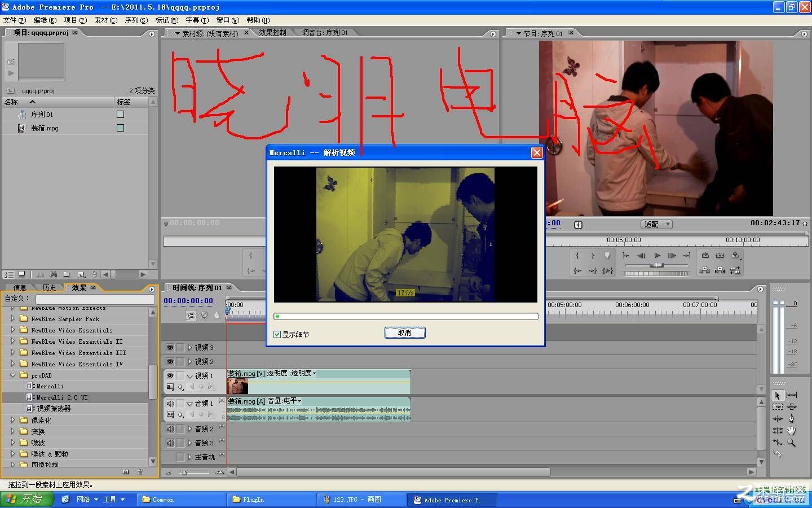Click the Extract button in program monitor

pos(720,270)
